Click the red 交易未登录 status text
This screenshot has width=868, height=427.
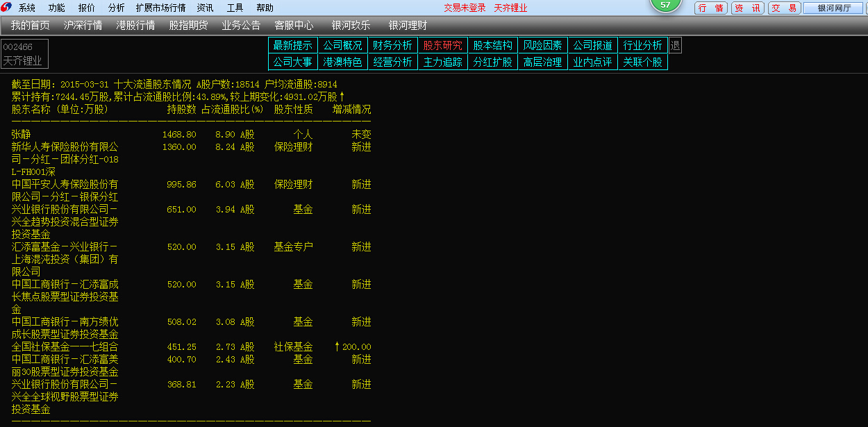[465, 8]
